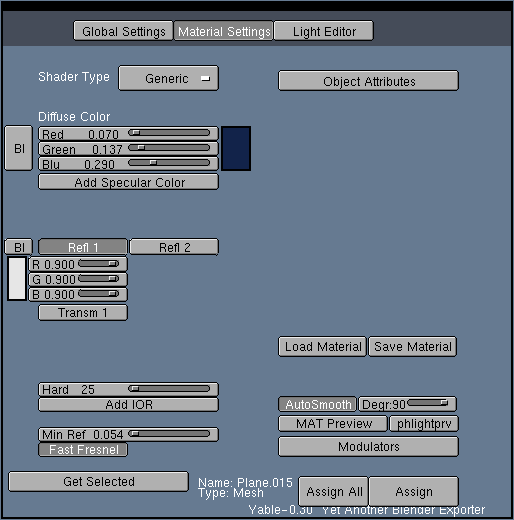This screenshot has width=514, height=520.
Task: Select the Material Settings tab
Action: coord(224,31)
